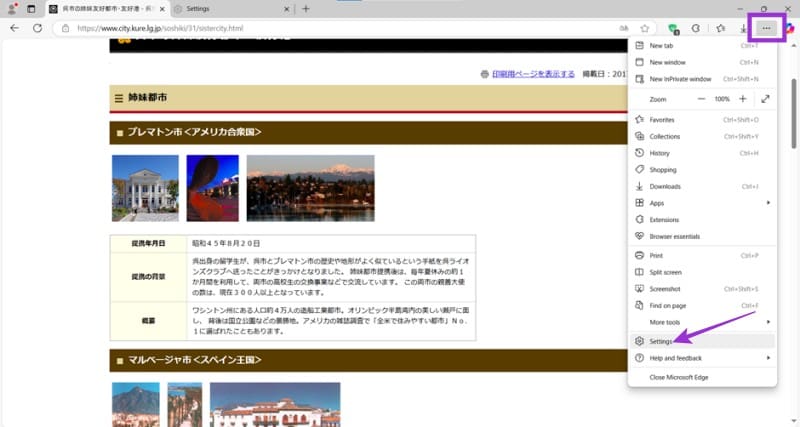Open the new tab plus button
This screenshot has width=800, height=427.
(x=306, y=8)
